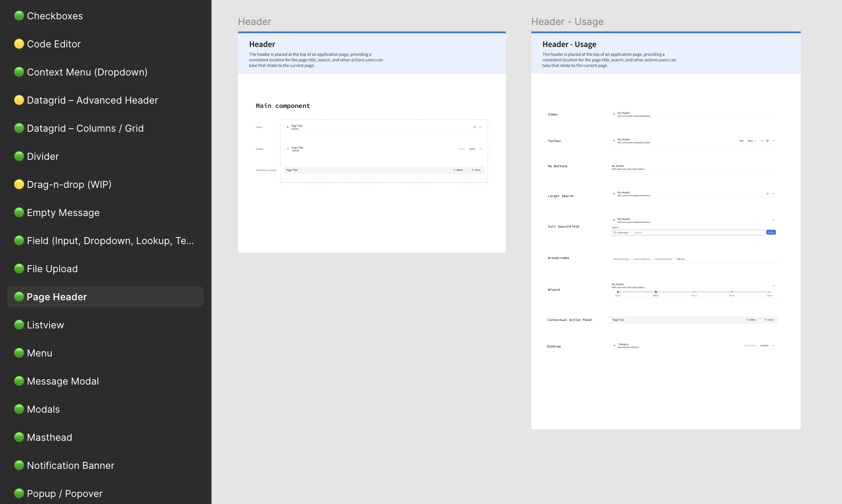The height and width of the screenshot is (504, 842).
Task: Select the 'Header' frame title label
Action: tap(255, 22)
